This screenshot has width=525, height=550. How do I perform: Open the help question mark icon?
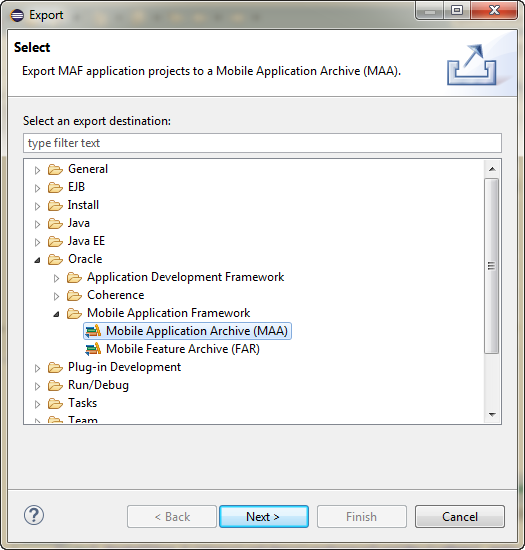[x=34, y=516]
